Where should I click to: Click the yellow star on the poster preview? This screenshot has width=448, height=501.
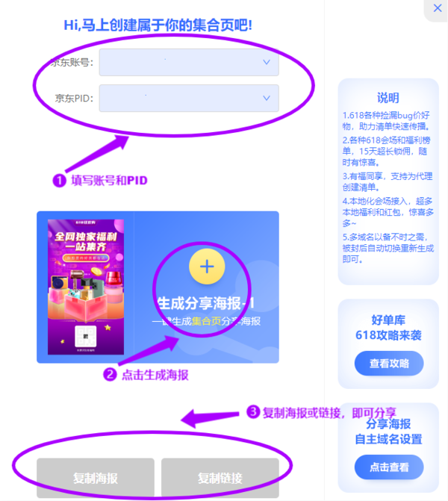[x=108, y=328]
